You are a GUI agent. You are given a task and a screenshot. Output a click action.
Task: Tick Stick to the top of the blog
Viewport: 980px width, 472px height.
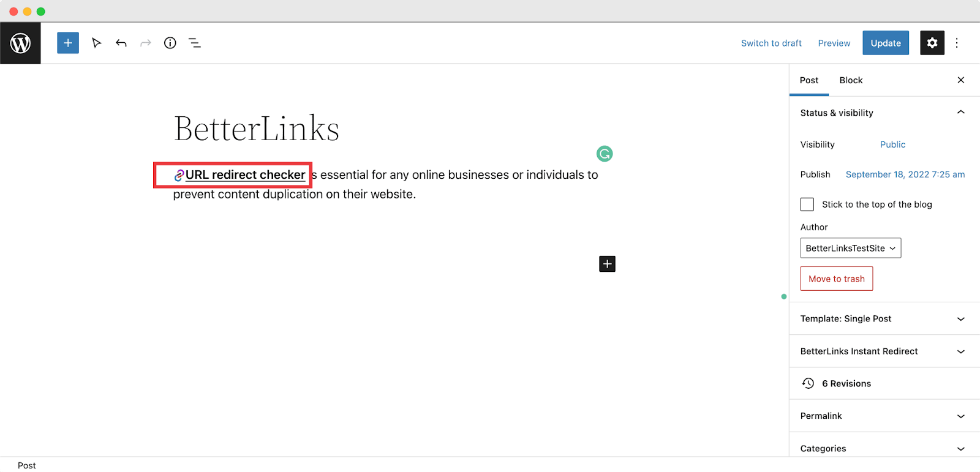coord(807,204)
